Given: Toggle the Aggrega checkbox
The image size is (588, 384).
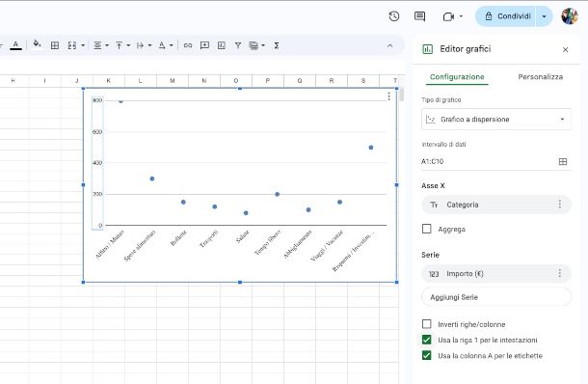Looking at the screenshot, I should pos(426,229).
